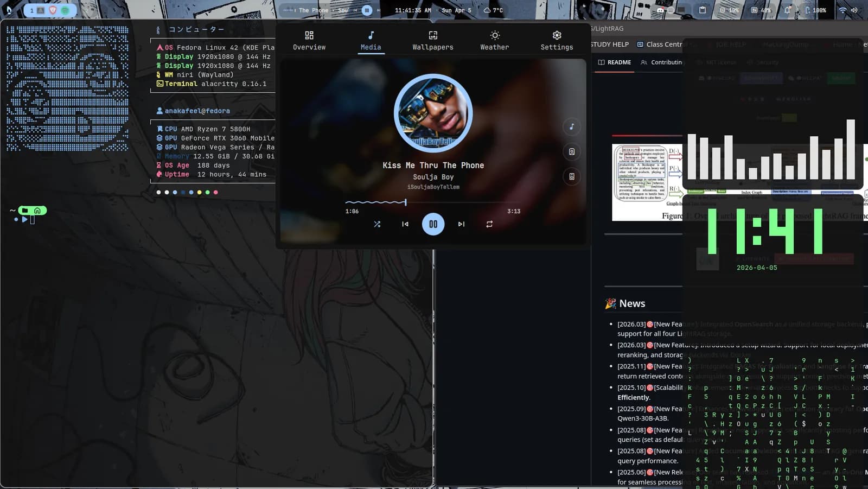Click the volume speaker icon
This screenshot has height=489, width=868.
coord(854,10)
